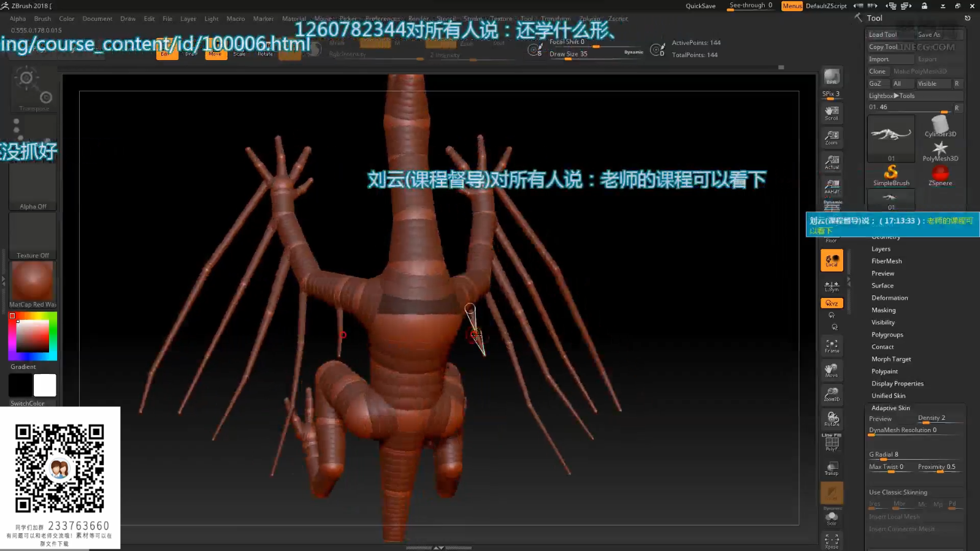Toggle PolyF polyframe display
980x551 pixels.
(x=832, y=444)
